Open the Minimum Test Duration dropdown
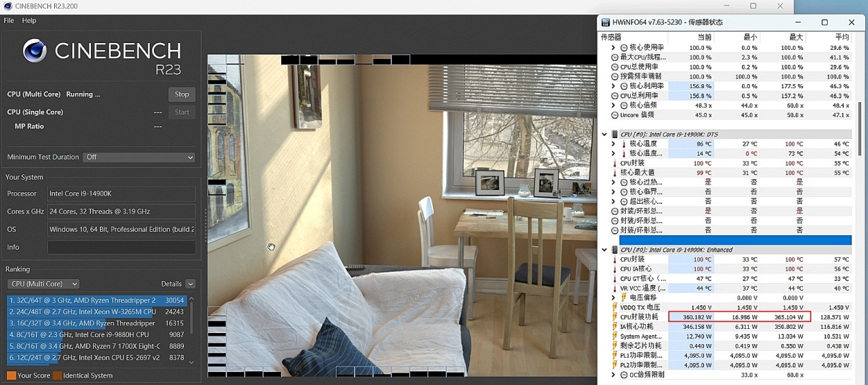868x385 pixels. tap(139, 157)
